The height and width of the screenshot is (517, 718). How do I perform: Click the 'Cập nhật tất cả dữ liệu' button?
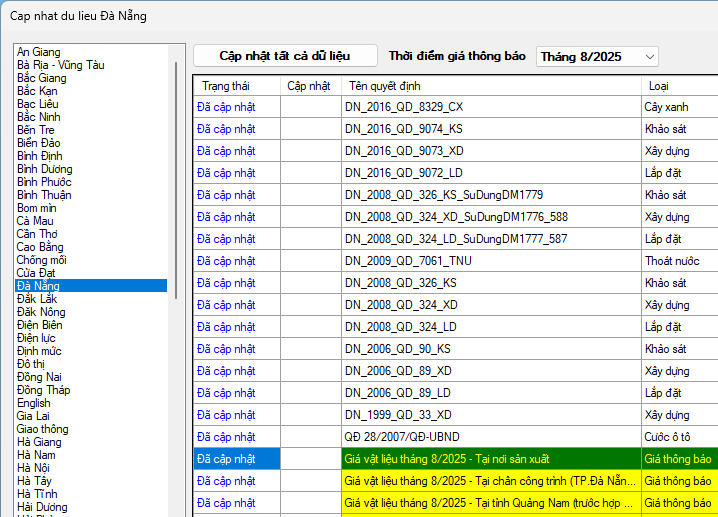click(285, 56)
